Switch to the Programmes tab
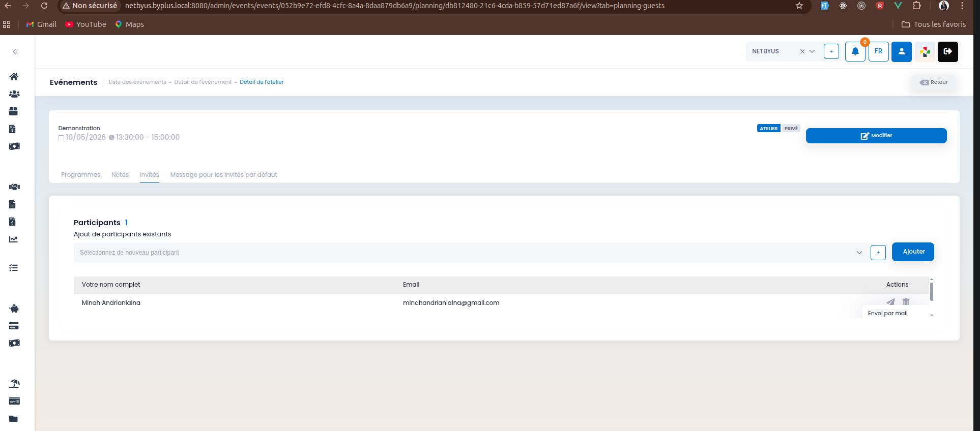The width and height of the screenshot is (980, 431). [80, 175]
